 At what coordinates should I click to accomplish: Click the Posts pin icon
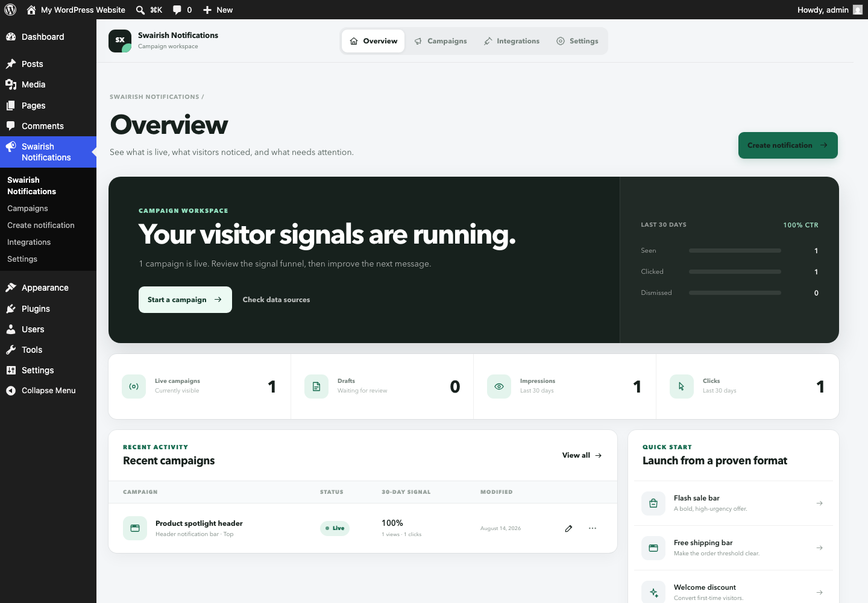11,64
